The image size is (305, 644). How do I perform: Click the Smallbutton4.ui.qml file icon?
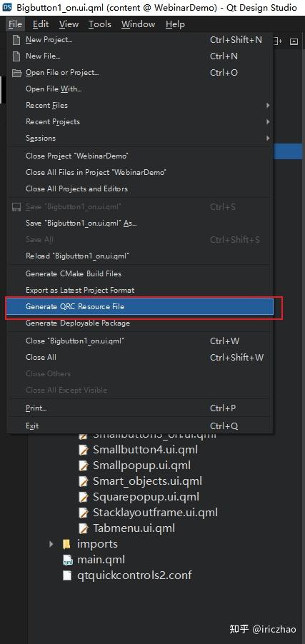[x=84, y=450]
